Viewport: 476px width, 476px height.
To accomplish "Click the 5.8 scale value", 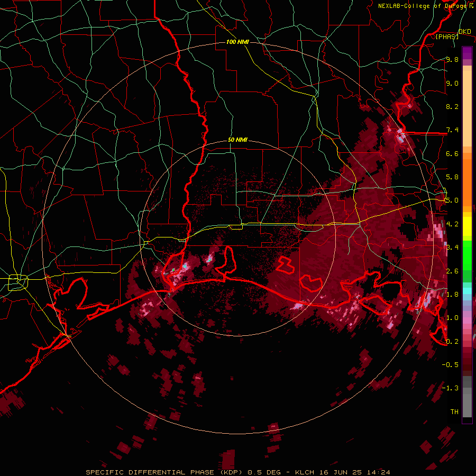I will click(452, 177).
